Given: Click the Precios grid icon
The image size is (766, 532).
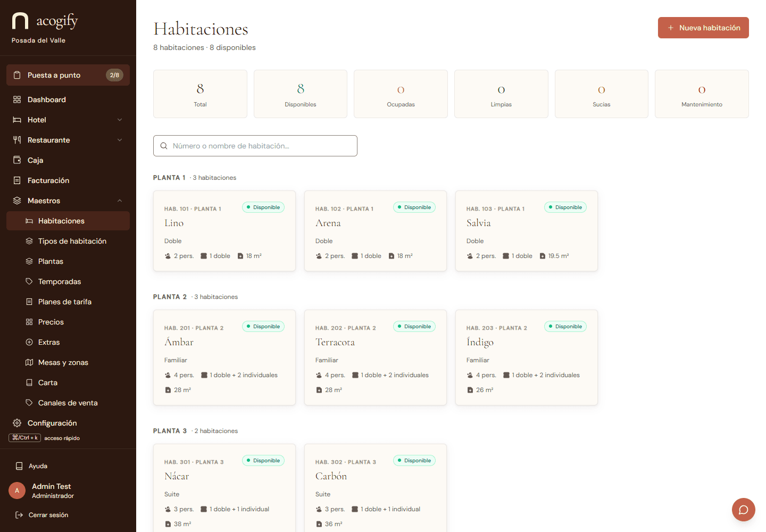Looking at the screenshot, I should point(29,322).
